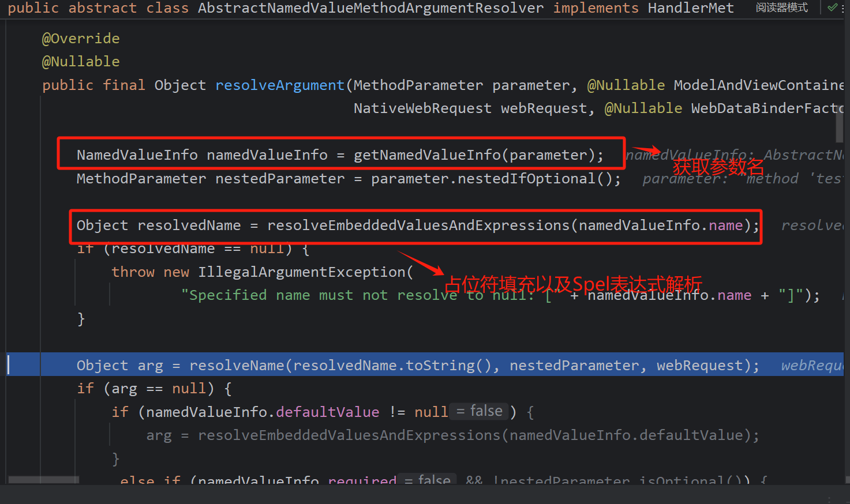Screen dimensions: 850x504
Task: Click the IllegalArgumentException class name
Action: point(302,272)
